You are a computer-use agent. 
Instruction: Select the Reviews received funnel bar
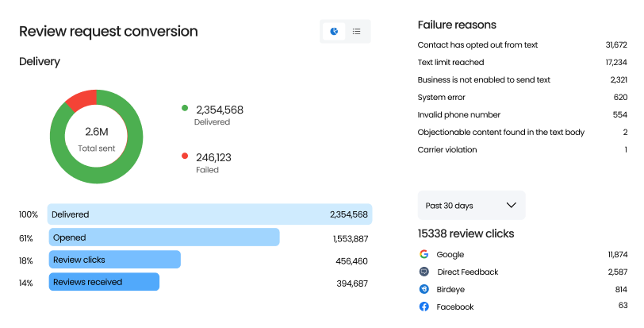104,282
